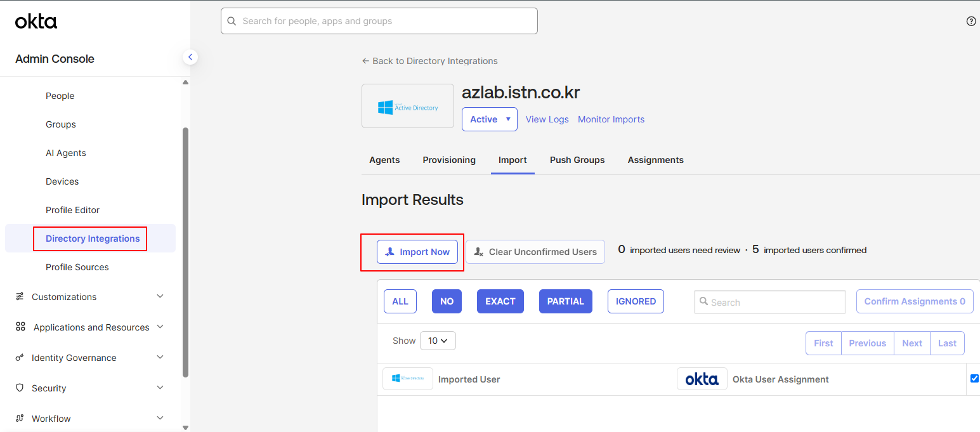
Task: Open the Show 10 rows dropdown
Action: (x=438, y=341)
